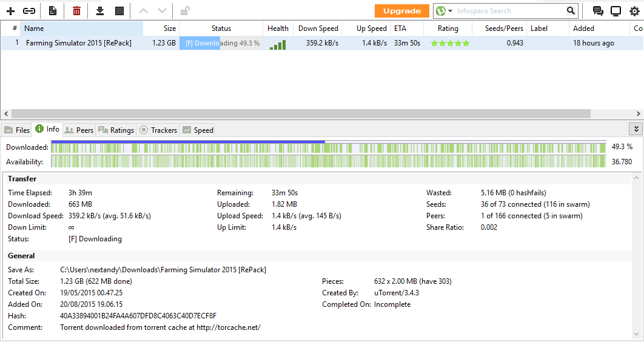
Task: Open the search provider dropdown
Action: [450, 11]
